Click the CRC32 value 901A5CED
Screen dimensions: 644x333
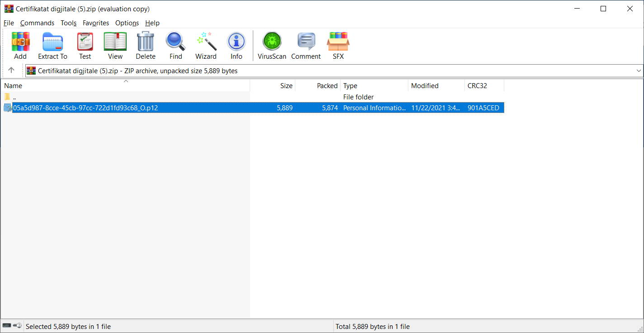point(483,108)
